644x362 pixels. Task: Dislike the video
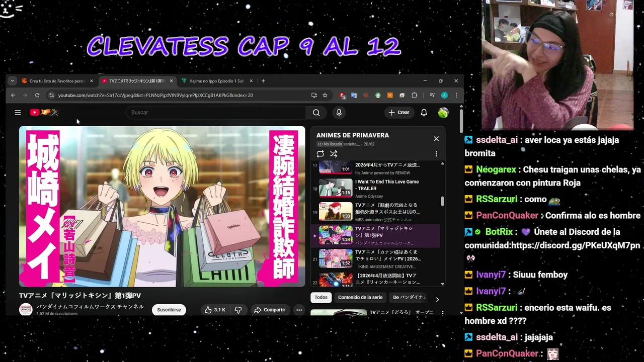coord(238,310)
